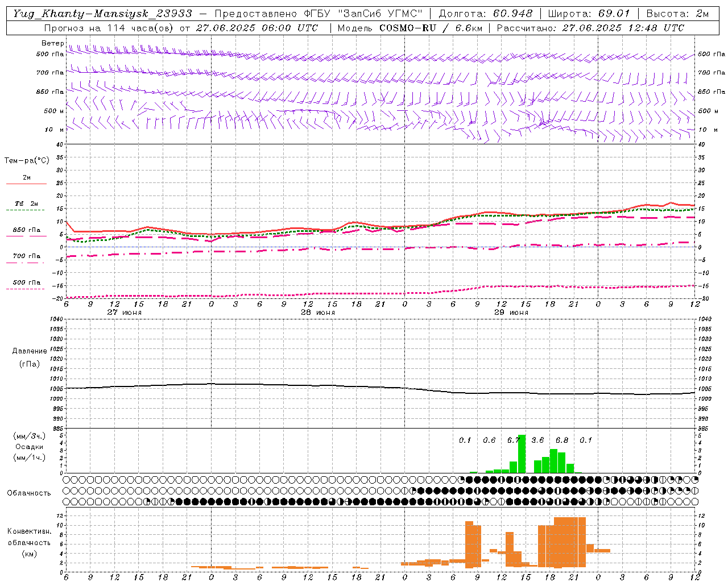Viewport: 728px width, 582px height.
Task: Click the 6.7 precipitation total value
Action: (514, 440)
